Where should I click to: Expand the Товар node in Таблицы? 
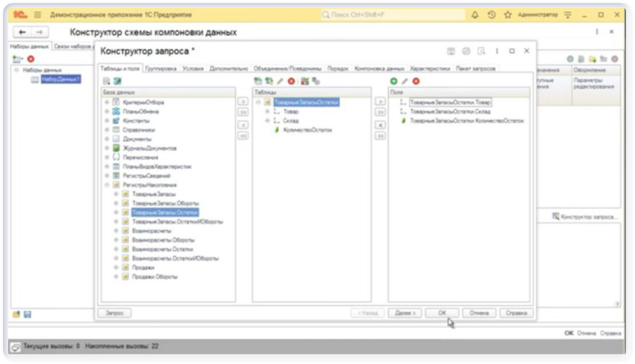(268, 112)
